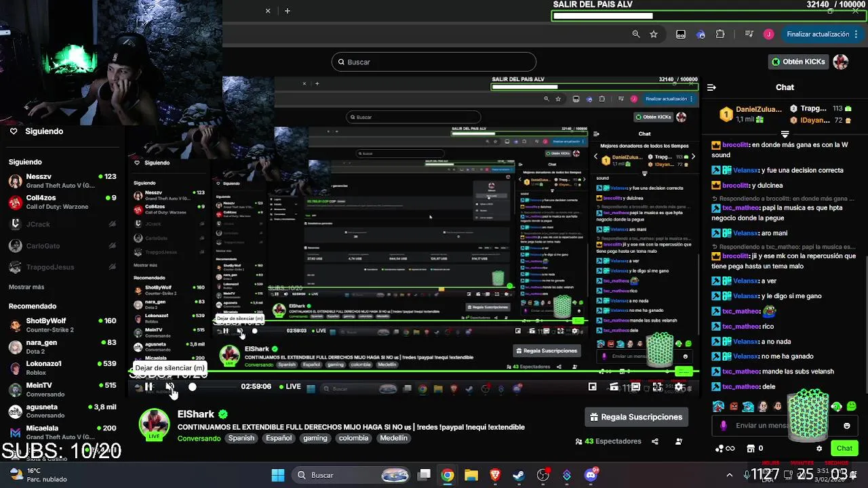Screen dimensions: 868x488
Task: Unmute the stream with the speaker icon
Action: [170, 387]
